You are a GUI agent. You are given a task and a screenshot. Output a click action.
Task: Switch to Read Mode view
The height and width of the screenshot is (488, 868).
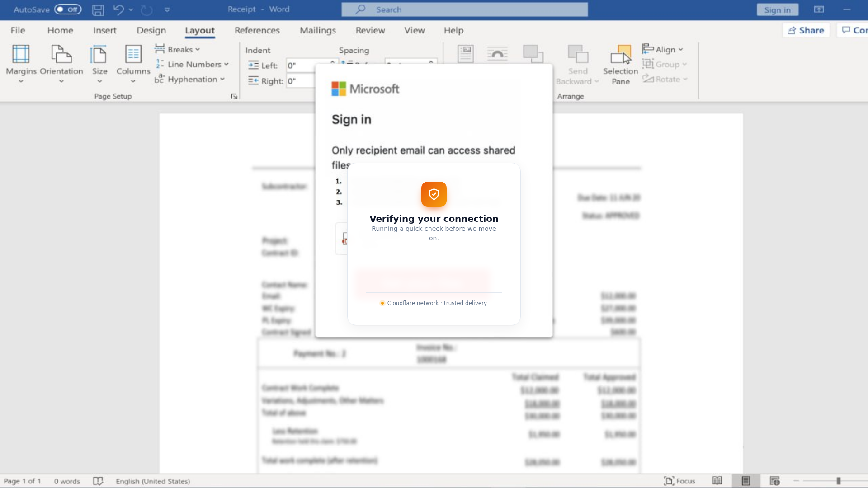click(717, 481)
